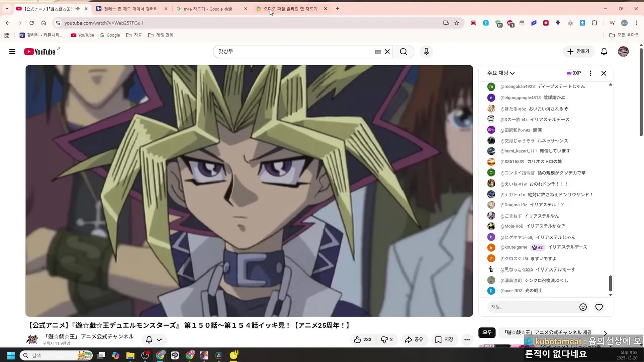Click the chat panel scrollbar thumb

(x=611, y=283)
